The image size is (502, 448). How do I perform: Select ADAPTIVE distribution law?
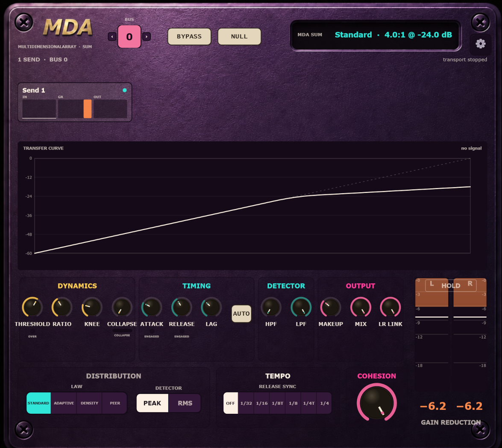[x=64, y=403]
